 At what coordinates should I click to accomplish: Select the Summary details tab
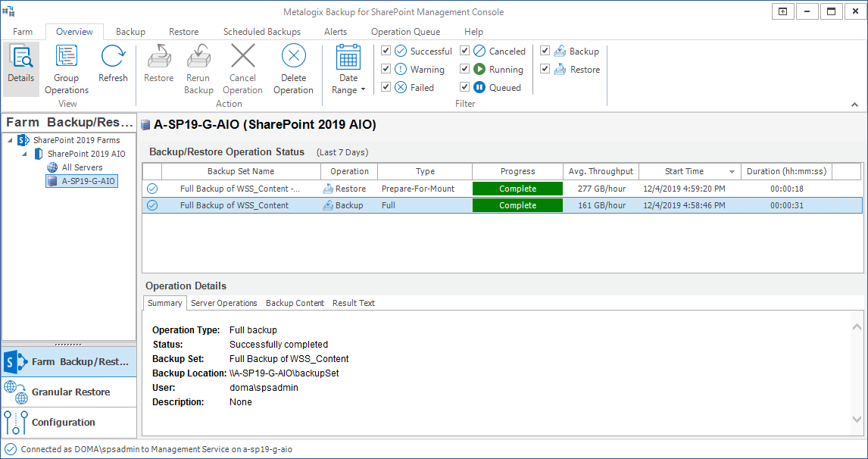165,303
